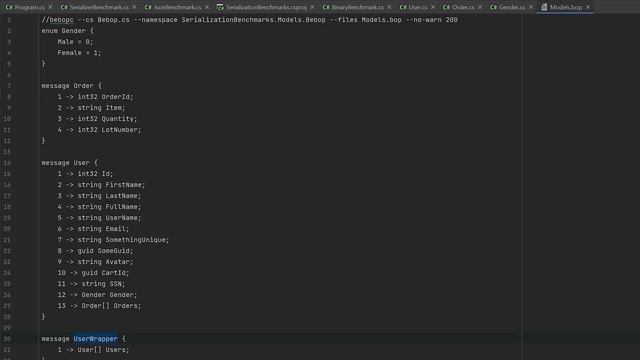Screen dimensions: 640x360
Task: Click '6 -> string Email;' line
Action: (x=93, y=229)
